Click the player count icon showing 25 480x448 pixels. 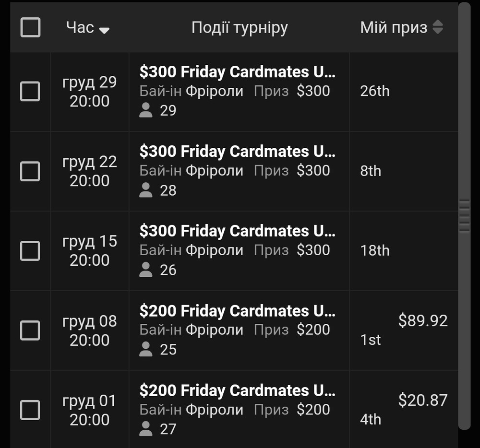point(146,349)
